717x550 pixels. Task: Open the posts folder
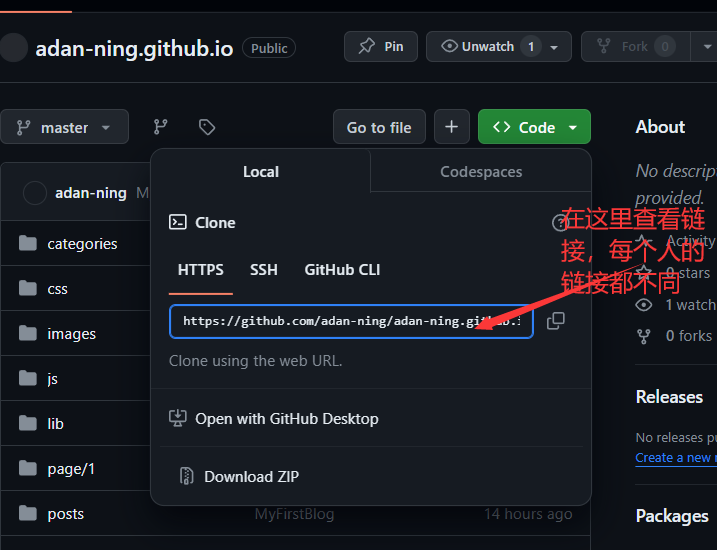coord(65,513)
